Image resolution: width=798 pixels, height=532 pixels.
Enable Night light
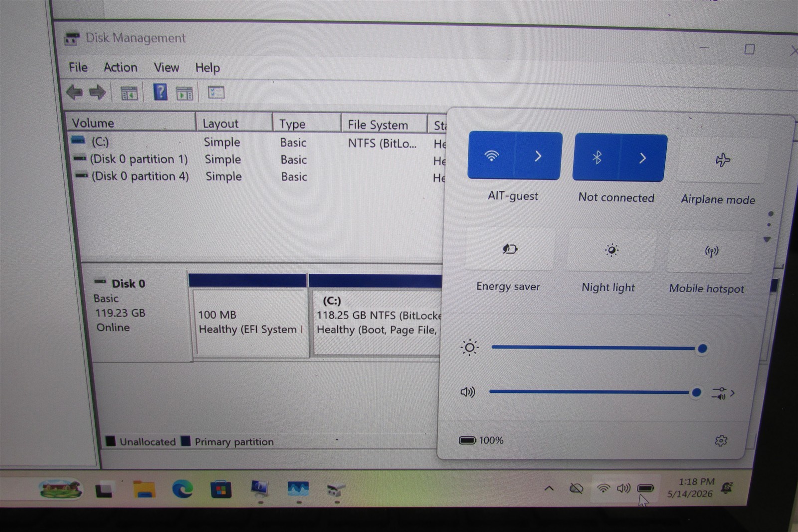(611, 250)
